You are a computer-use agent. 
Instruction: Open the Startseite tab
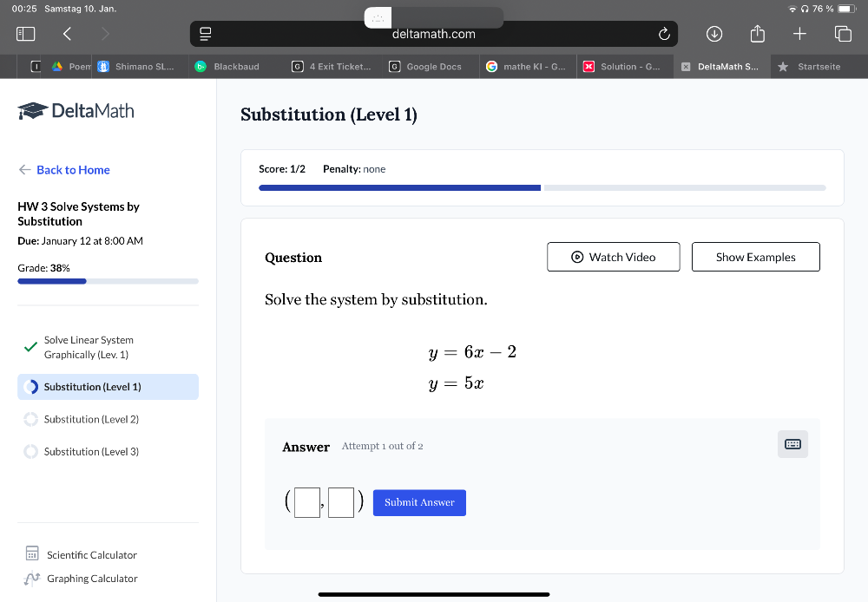(811, 67)
